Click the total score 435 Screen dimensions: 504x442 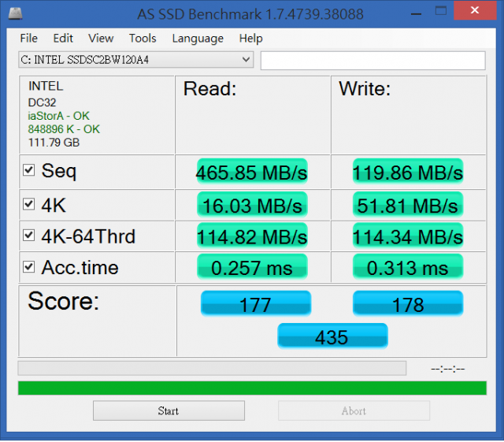click(x=332, y=336)
